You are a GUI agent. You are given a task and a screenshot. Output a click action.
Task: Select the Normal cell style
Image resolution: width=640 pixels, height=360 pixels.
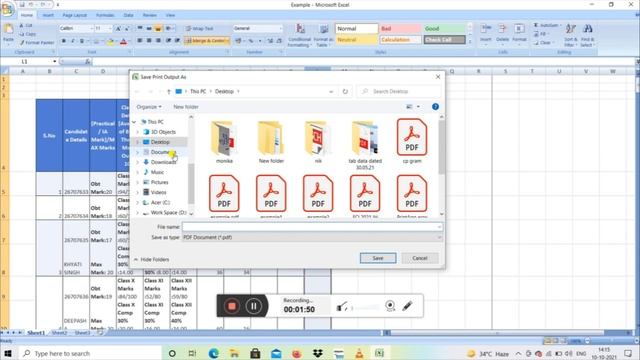pos(356,29)
